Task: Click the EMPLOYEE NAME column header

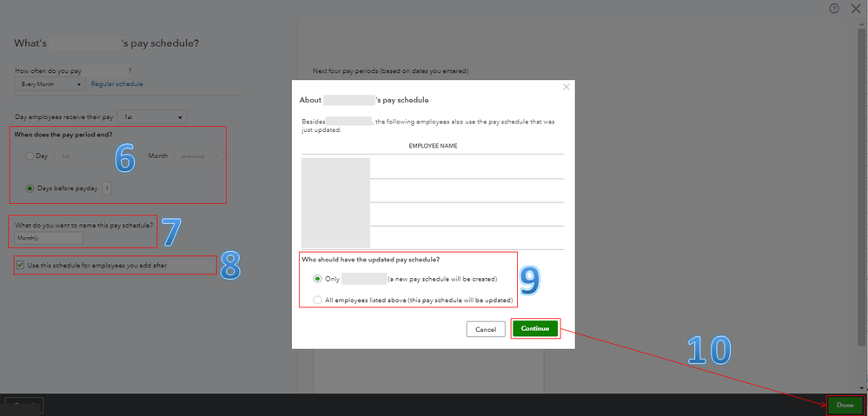Action: (433, 146)
